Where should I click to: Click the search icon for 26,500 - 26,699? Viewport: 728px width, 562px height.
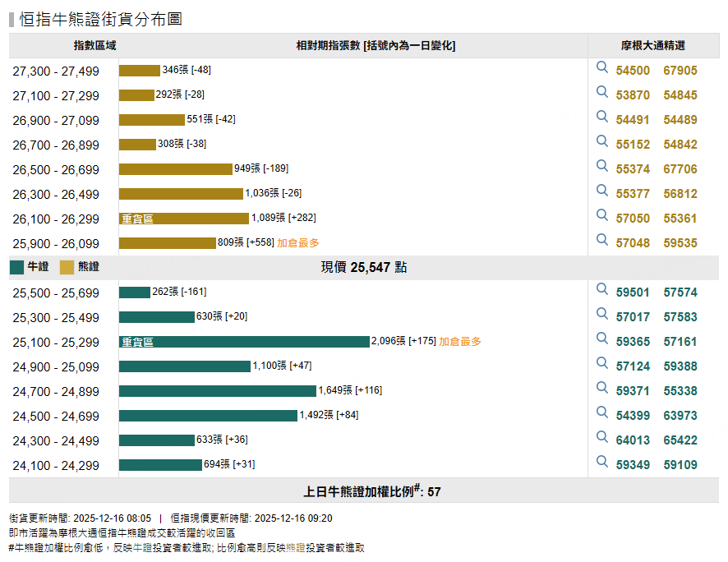click(602, 166)
